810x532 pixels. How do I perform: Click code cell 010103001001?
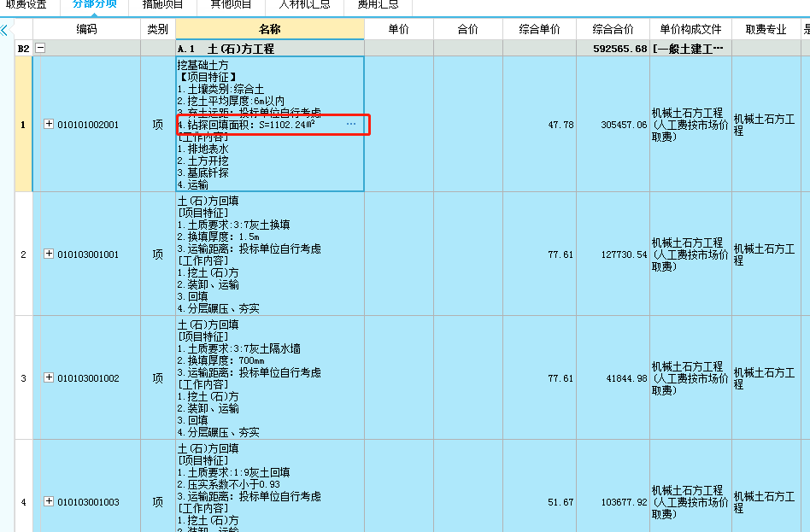tap(88, 254)
